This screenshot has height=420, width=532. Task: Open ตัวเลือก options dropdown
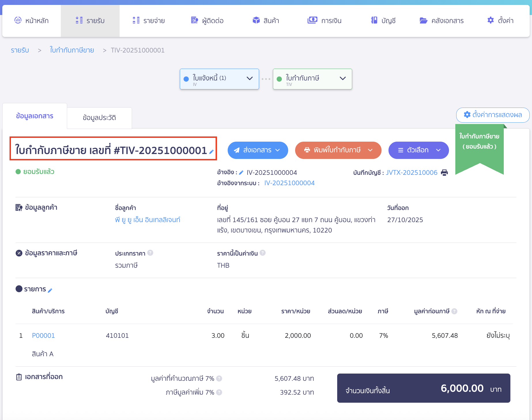click(418, 150)
